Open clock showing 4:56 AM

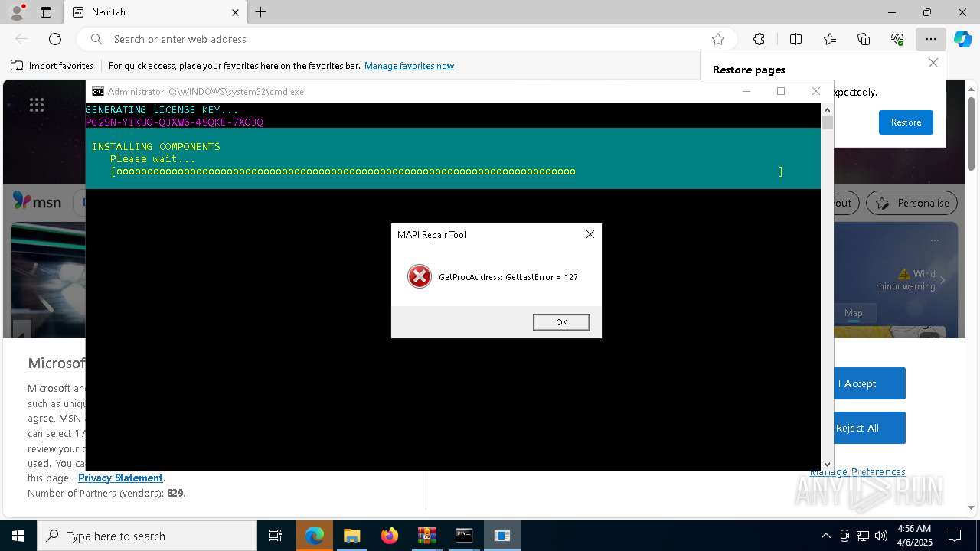point(913,536)
